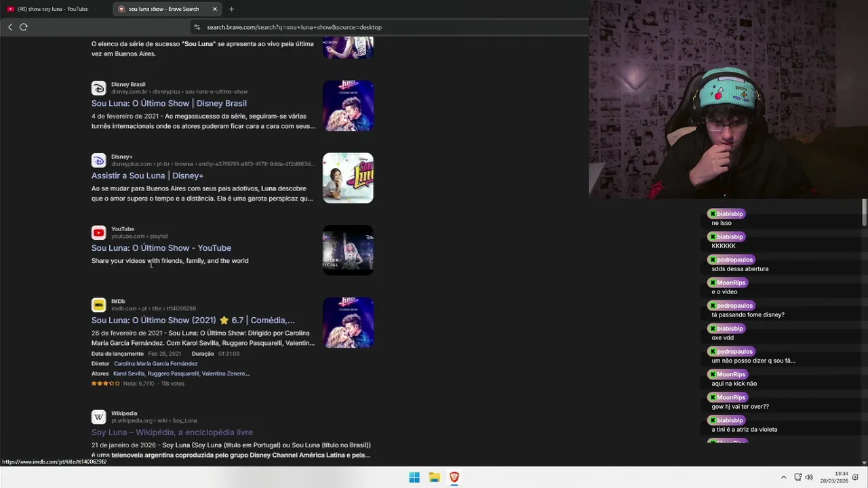
Task: Click the 'youtube.com › playlist' breadcrumb text
Action: [x=139, y=237]
